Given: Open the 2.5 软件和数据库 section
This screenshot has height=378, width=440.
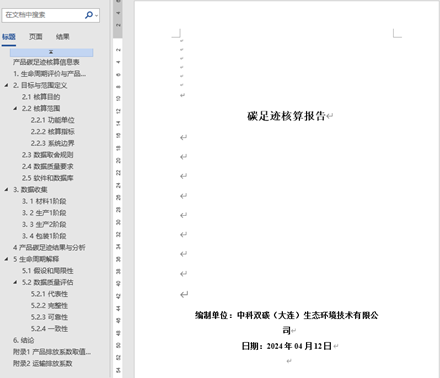Looking at the screenshot, I should tap(48, 178).
